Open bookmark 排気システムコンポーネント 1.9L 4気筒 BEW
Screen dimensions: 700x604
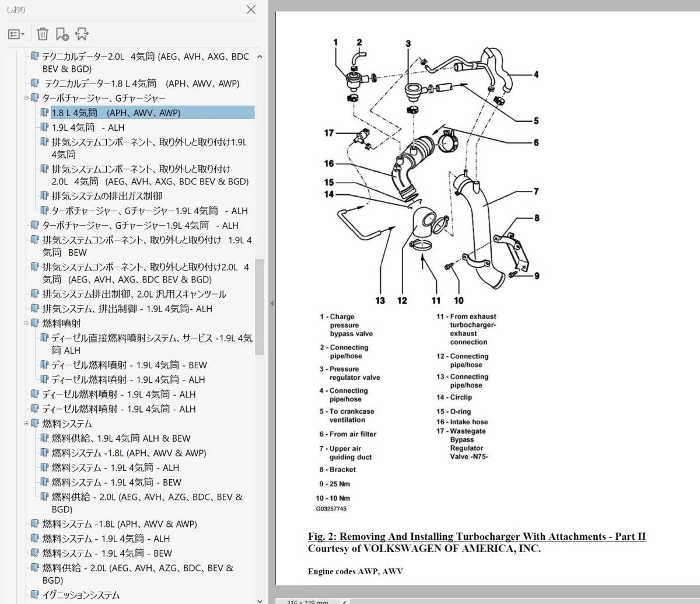147,246
